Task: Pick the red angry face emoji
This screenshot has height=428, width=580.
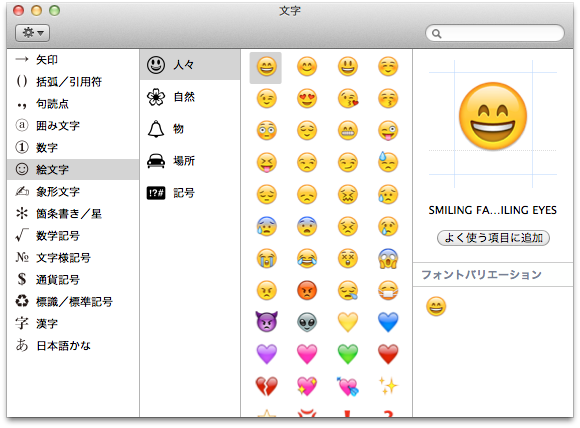Action: coord(307,290)
